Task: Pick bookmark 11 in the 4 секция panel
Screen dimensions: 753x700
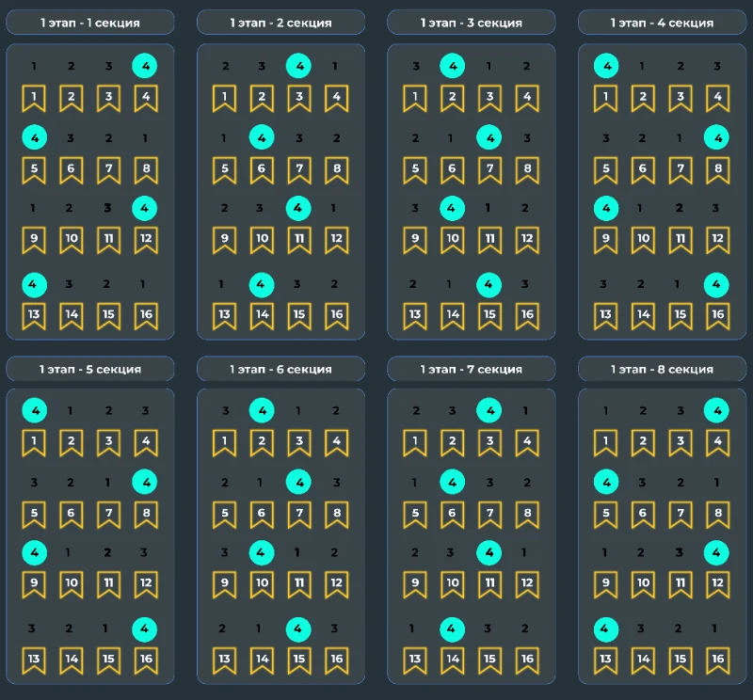Action: (x=681, y=240)
